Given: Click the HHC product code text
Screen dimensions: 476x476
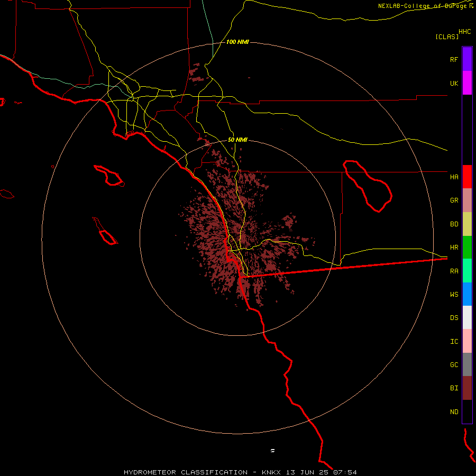Looking at the screenshot, I should coord(464,32).
